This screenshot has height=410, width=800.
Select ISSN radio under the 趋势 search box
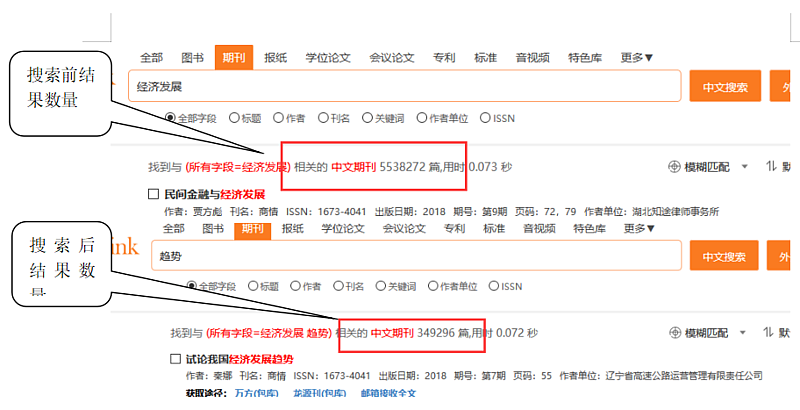[x=493, y=286]
